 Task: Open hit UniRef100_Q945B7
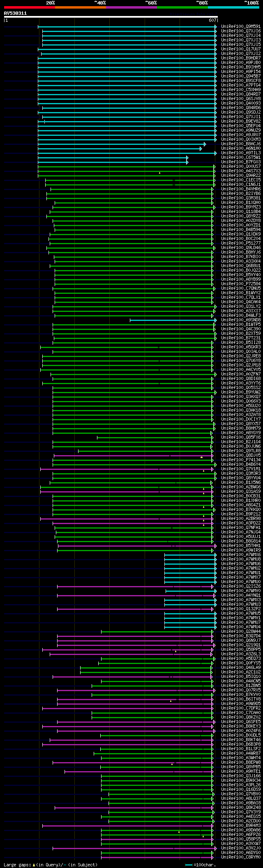(241, 76)
